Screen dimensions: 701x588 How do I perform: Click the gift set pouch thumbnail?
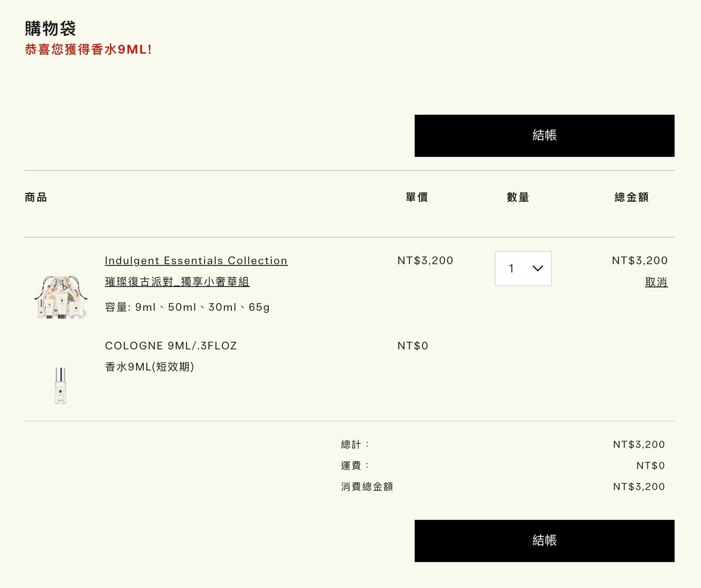coord(61,297)
